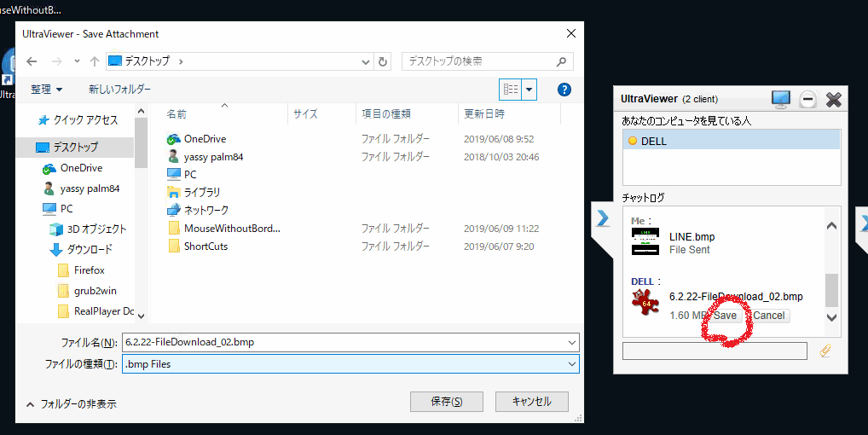Close the UltraViewer chat panel
The width and height of the screenshot is (868, 435).
point(834,100)
